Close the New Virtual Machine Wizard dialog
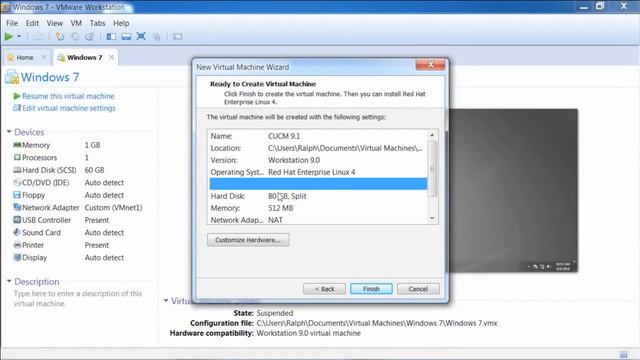The height and width of the screenshot is (360, 640). point(430,65)
